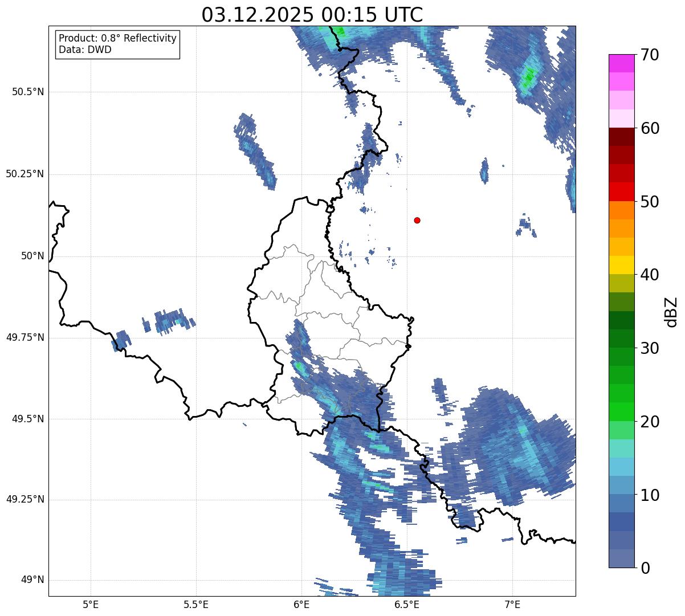Click the 50°N latitude label
The image size is (685, 616).
click(x=32, y=256)
